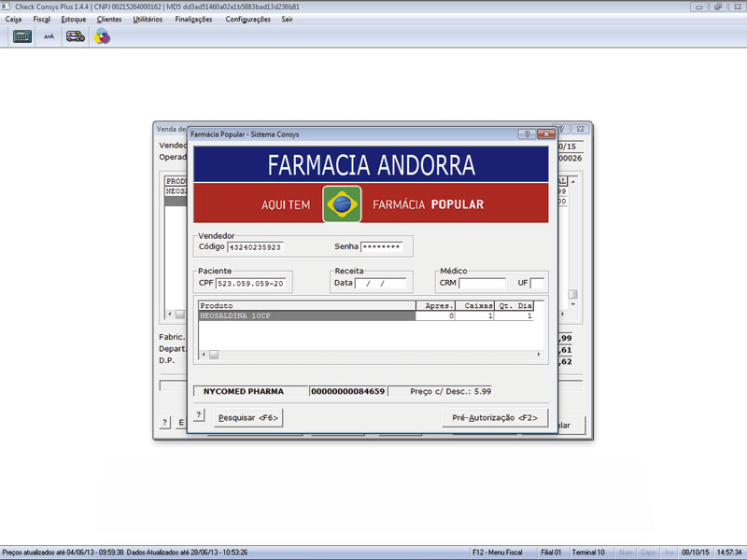
Task: Click the Caixas cell of NEOSALDINA row
Action: 474,315
